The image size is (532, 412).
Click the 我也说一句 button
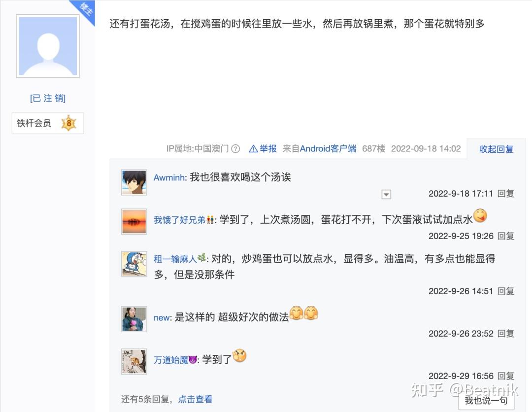[486, 401]
